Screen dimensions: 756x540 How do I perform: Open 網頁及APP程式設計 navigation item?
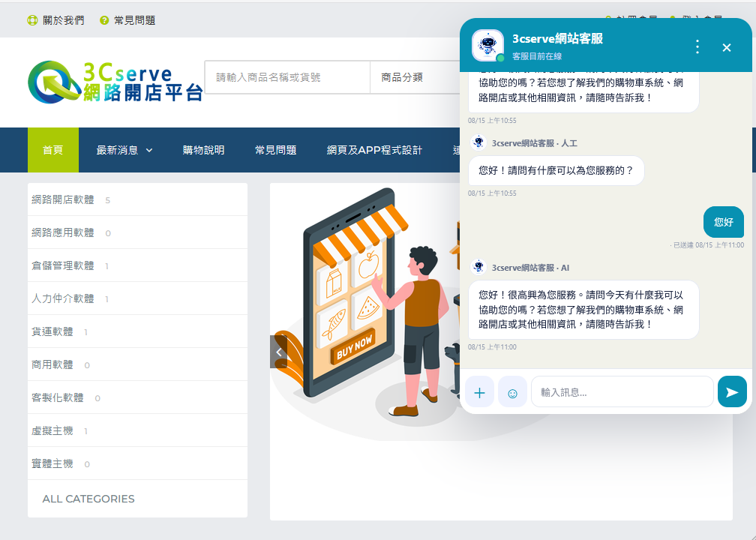tap(374, 150)
